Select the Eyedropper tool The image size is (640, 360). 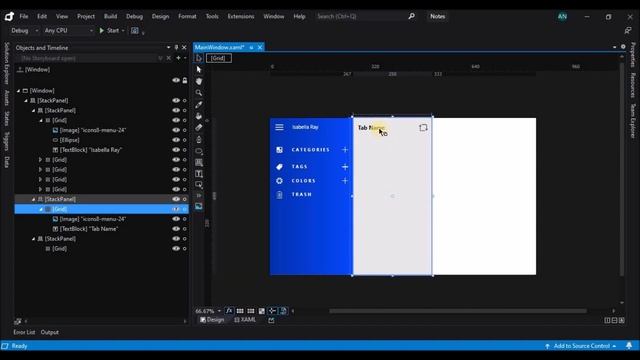[x=199, y=104]
